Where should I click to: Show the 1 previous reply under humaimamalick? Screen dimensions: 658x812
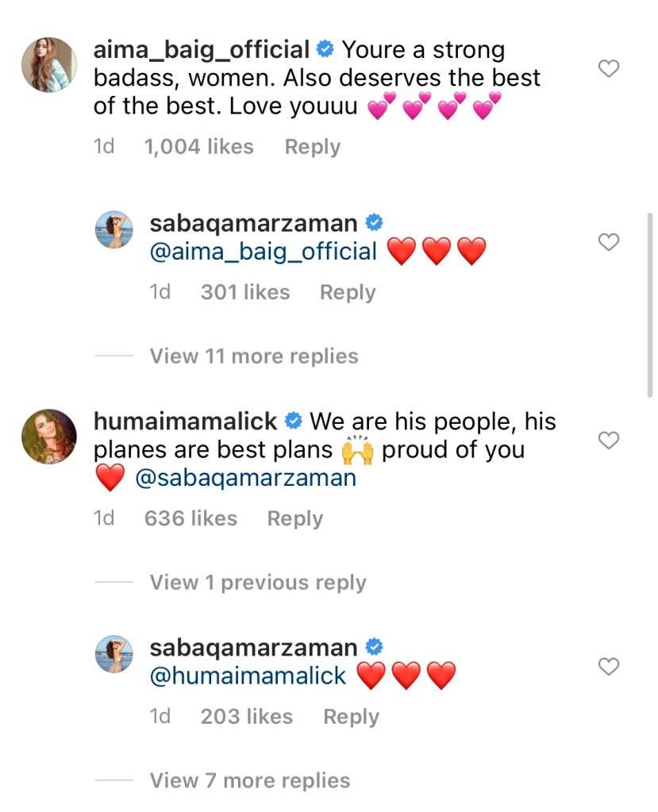tap(256, 582)
